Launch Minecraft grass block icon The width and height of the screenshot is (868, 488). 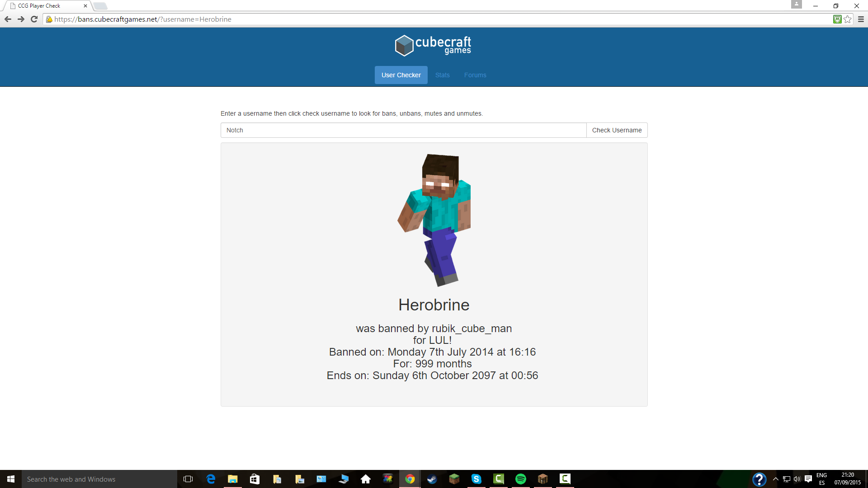click(x=454, y=479)
